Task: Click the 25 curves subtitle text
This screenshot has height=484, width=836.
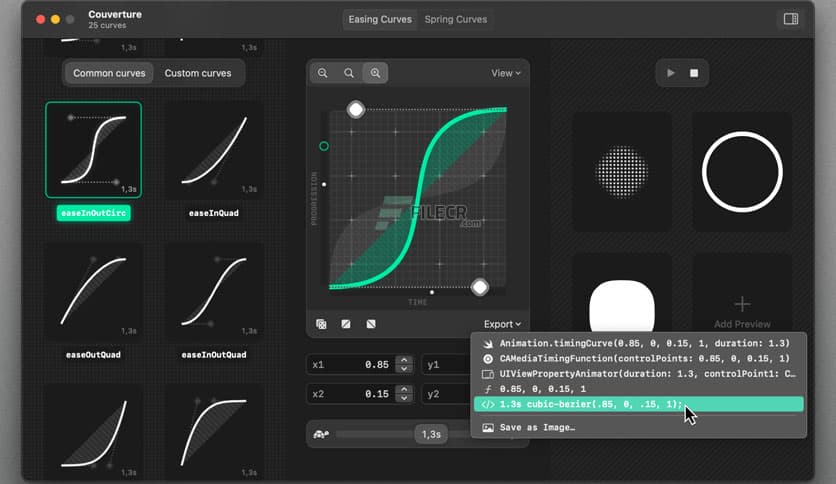Action: [107, 26]
